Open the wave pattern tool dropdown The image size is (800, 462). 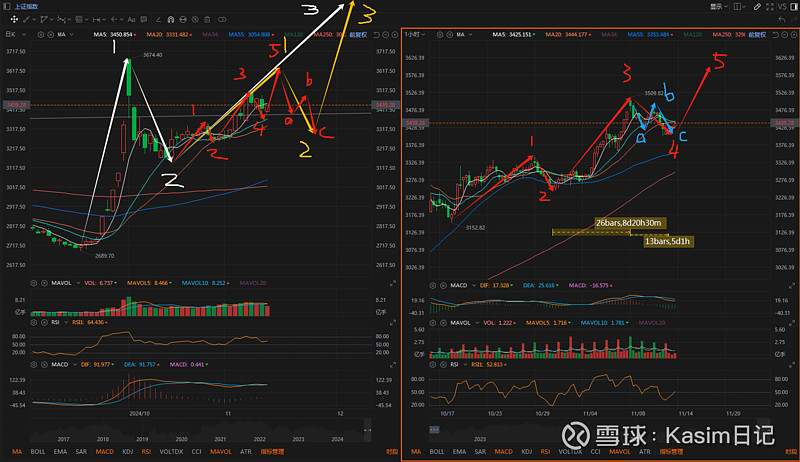click(69, 19)
